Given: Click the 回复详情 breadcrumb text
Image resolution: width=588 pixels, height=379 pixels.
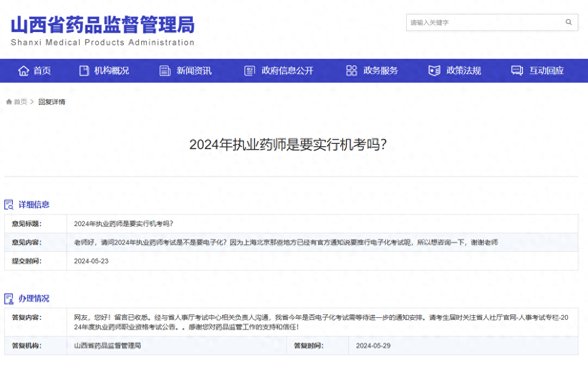Looking at the screenshot, I should 52,102.
